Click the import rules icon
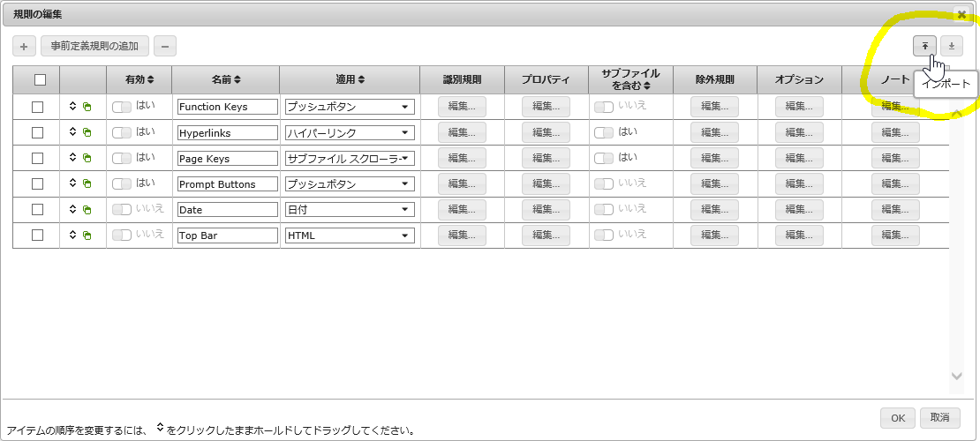980x441 pixels. (x=924, y=46)
